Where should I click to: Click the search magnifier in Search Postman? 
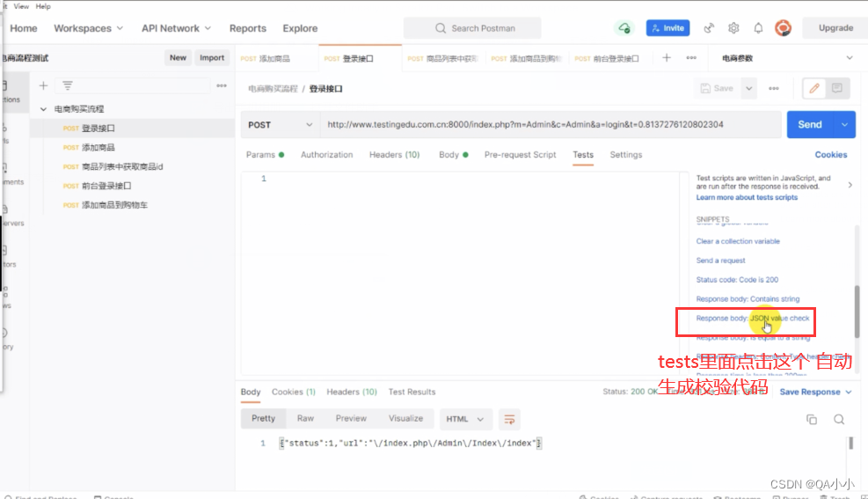point(440,28)
